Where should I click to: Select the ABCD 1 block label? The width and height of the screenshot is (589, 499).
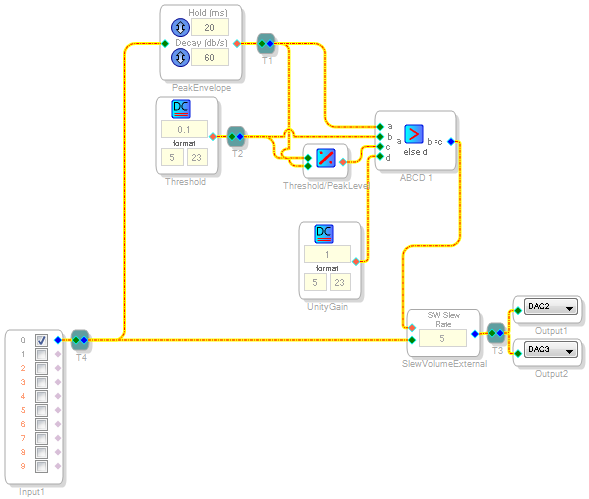pos(416,178)
